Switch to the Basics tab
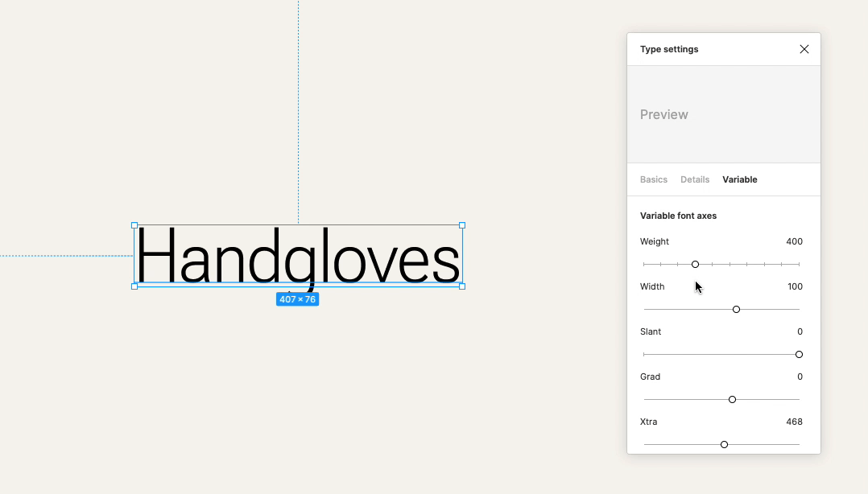The width and height of the screenshot is (868, 494). click(653, 179)
